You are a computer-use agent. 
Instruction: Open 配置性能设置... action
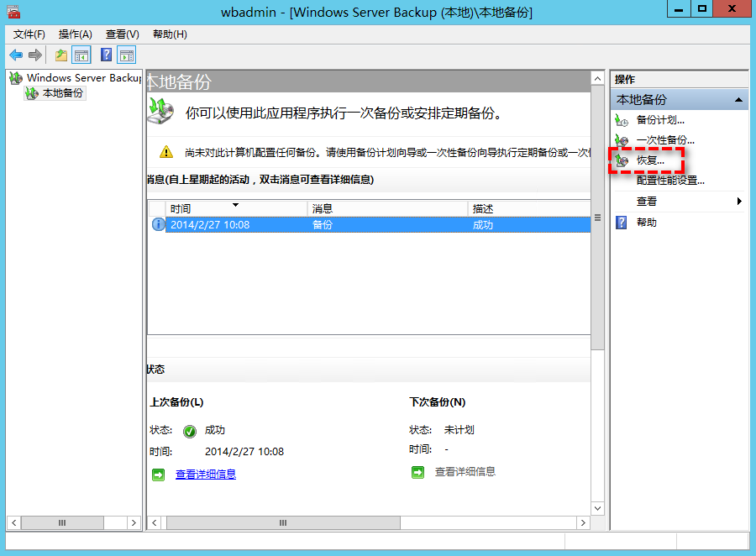[x=670, y=181]
